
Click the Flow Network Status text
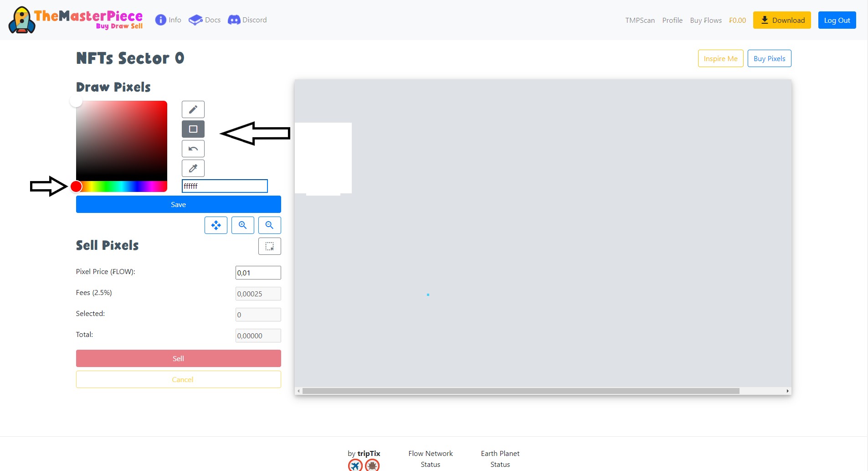[x=431, y=459]
